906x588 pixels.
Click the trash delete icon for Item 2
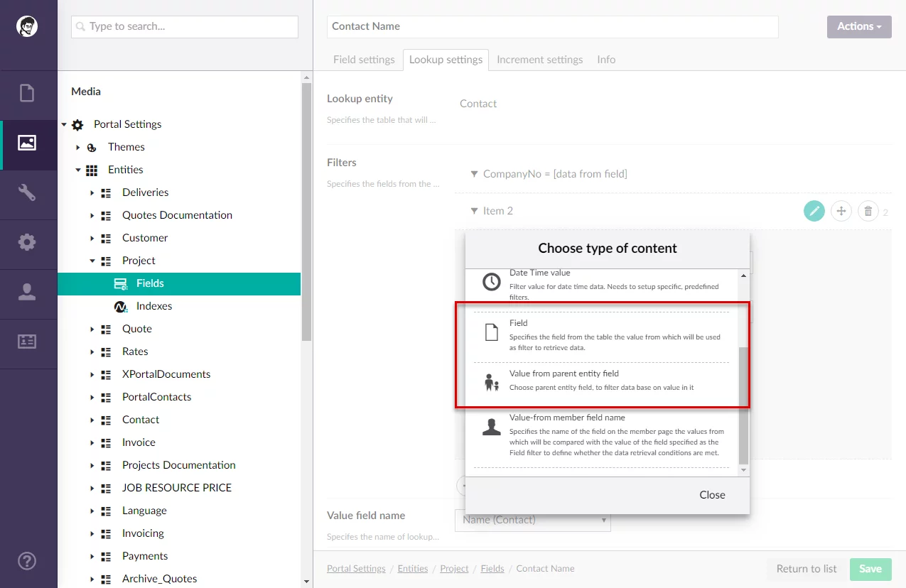coord(868,211)
